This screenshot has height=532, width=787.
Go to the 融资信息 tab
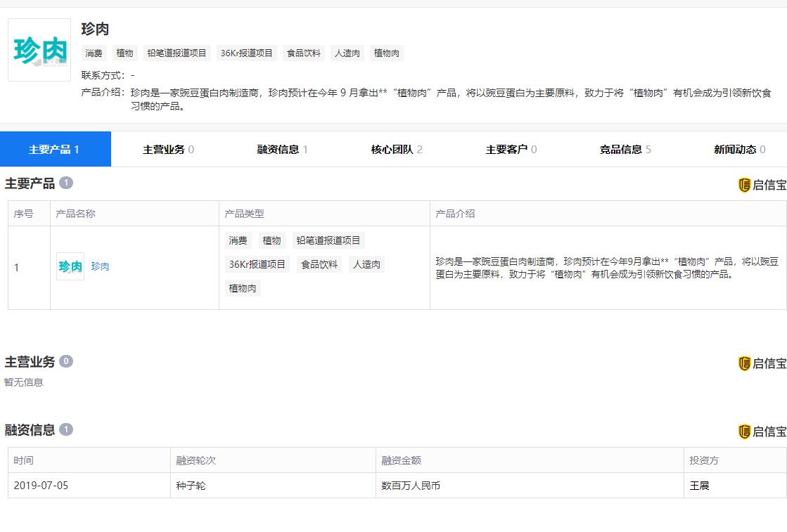tap(282, 150)
